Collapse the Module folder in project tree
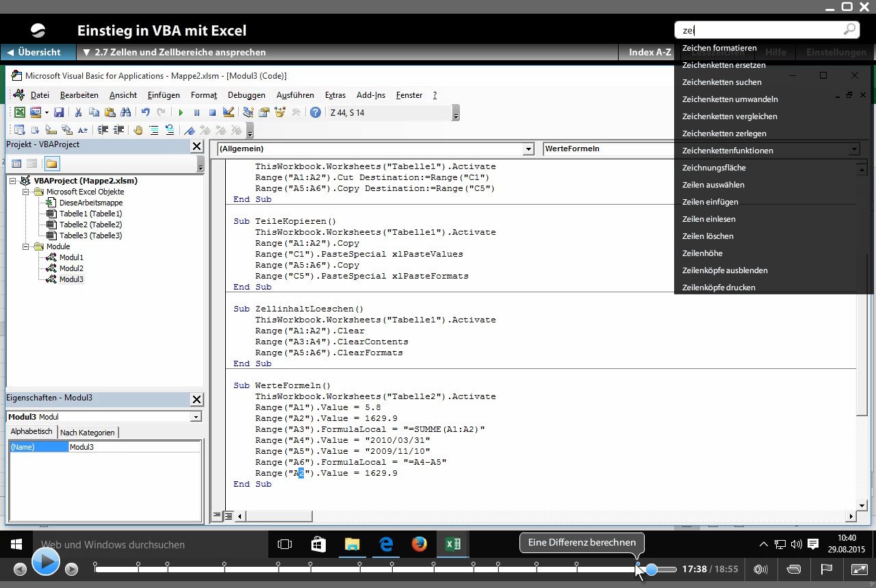The height and width of the screenshot is (588, 876). 27,246
